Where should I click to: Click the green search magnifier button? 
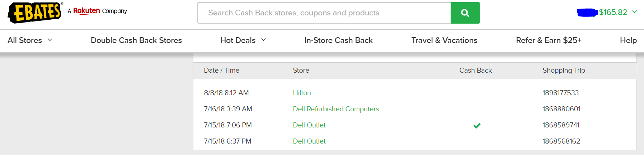coord(465,13)
